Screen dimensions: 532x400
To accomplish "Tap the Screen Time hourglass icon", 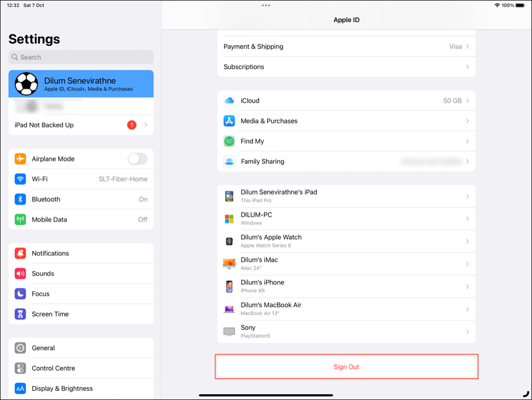I will coord(20,314).
